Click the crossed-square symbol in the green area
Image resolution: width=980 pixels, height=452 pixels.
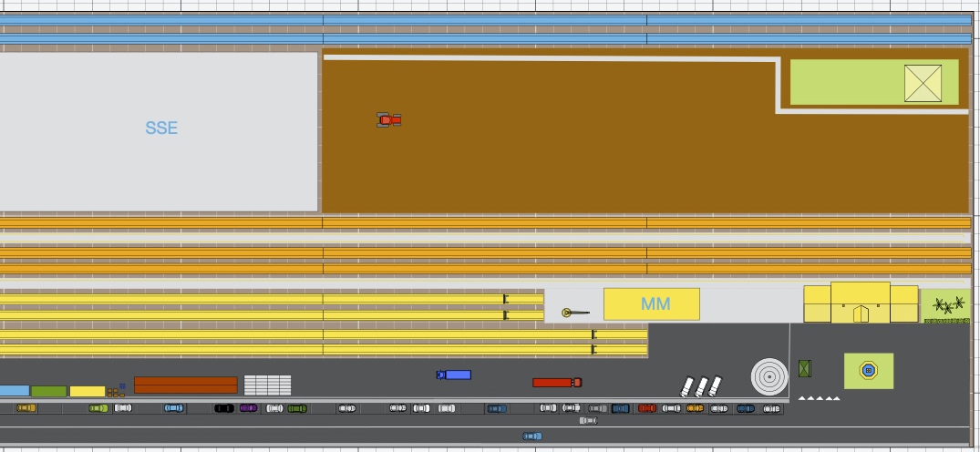click(923, 84)
